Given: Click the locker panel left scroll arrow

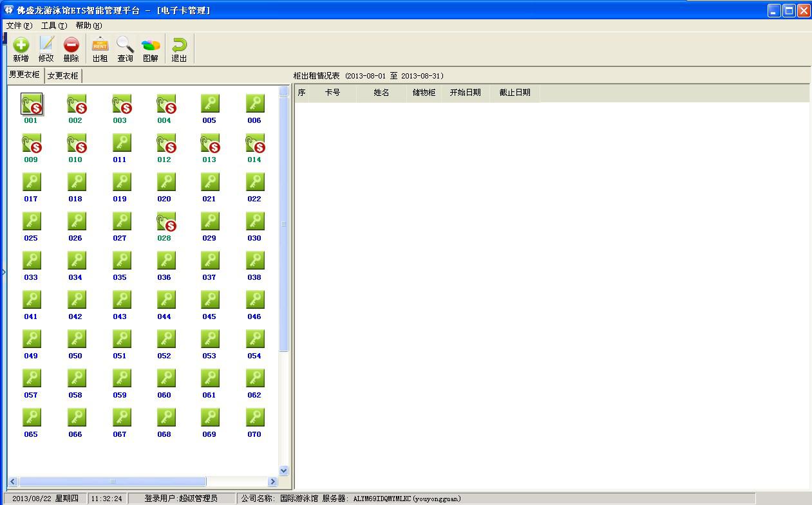Looking at the screenshot, I should [x=13, y=481].
